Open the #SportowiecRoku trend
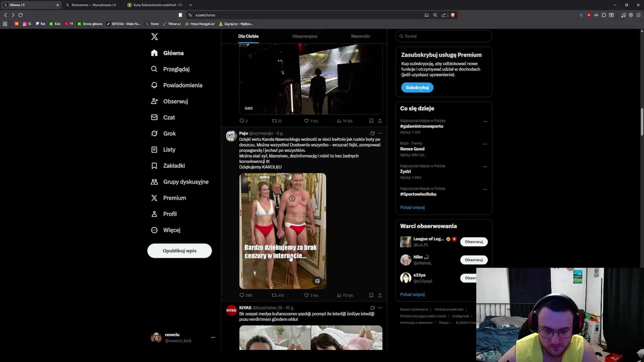 tap(418, 194)
